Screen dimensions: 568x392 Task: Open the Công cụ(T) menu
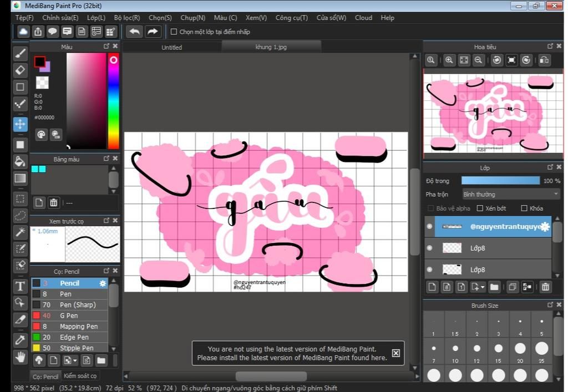tap(292, 18)
